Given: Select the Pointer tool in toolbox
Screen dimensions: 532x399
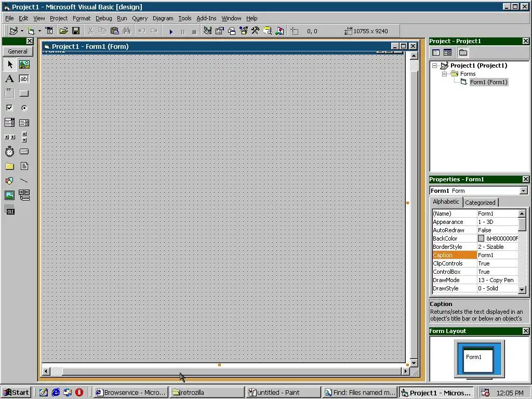Looking at the screenshot, I should [x=10, y=64].
